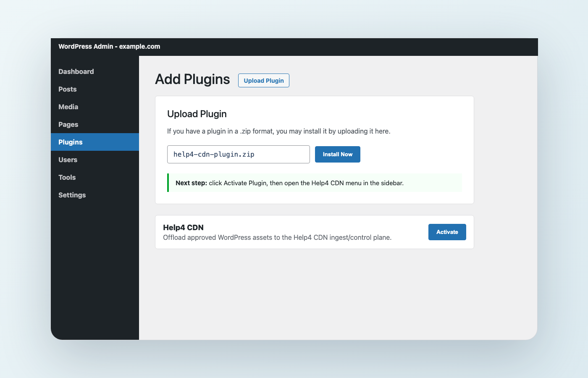Click the Help4 CDN plugin title
This screenshot has width=588, height=378.
tap(183, 227)
